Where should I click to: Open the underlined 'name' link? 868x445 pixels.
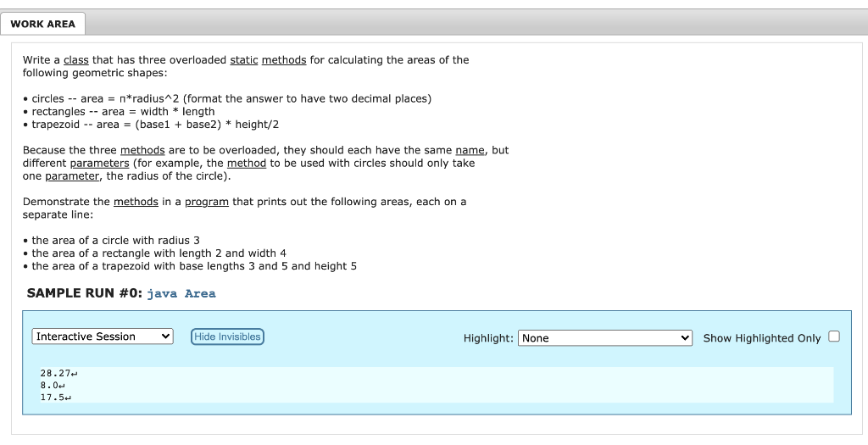[x=470, y=150]
